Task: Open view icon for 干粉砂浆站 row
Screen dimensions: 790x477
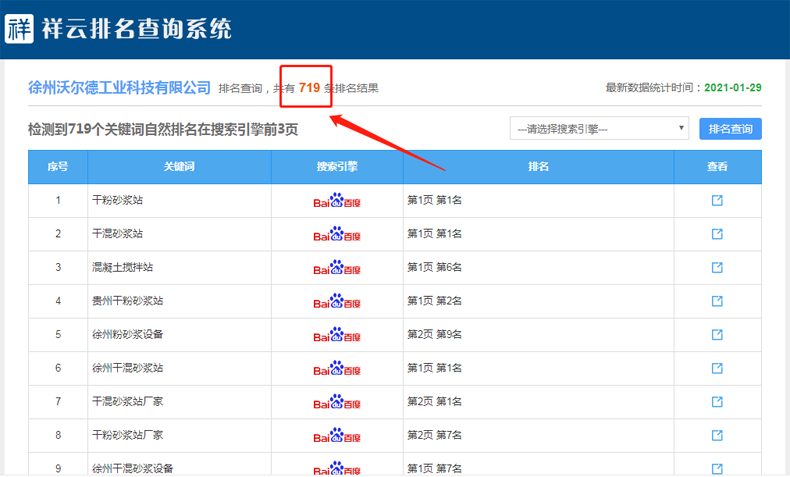Action: [x=717, y=200]
